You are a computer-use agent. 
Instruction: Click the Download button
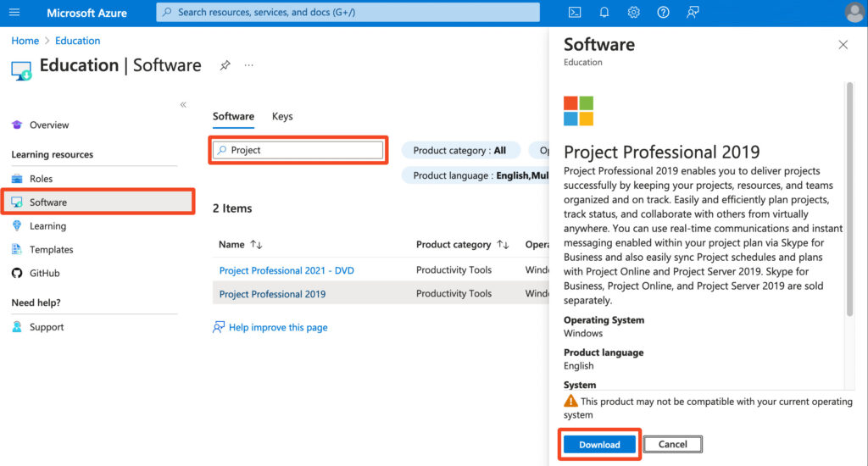pyautogui.click(x=599, y=445)
